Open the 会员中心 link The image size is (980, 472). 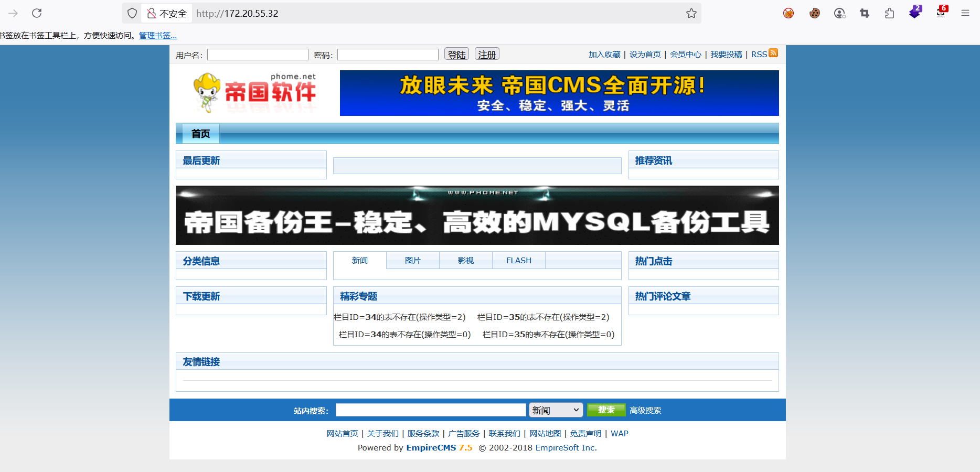pos(686,55)
